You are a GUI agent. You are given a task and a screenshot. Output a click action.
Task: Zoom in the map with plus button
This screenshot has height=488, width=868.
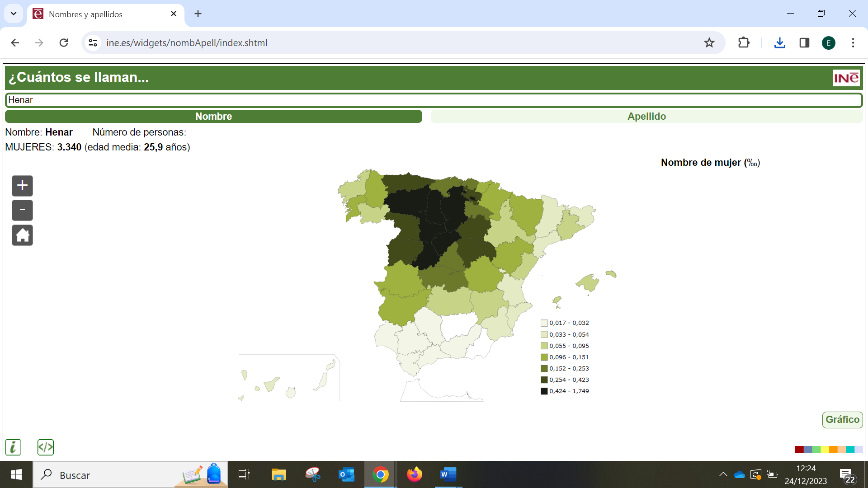pos(22,186)
